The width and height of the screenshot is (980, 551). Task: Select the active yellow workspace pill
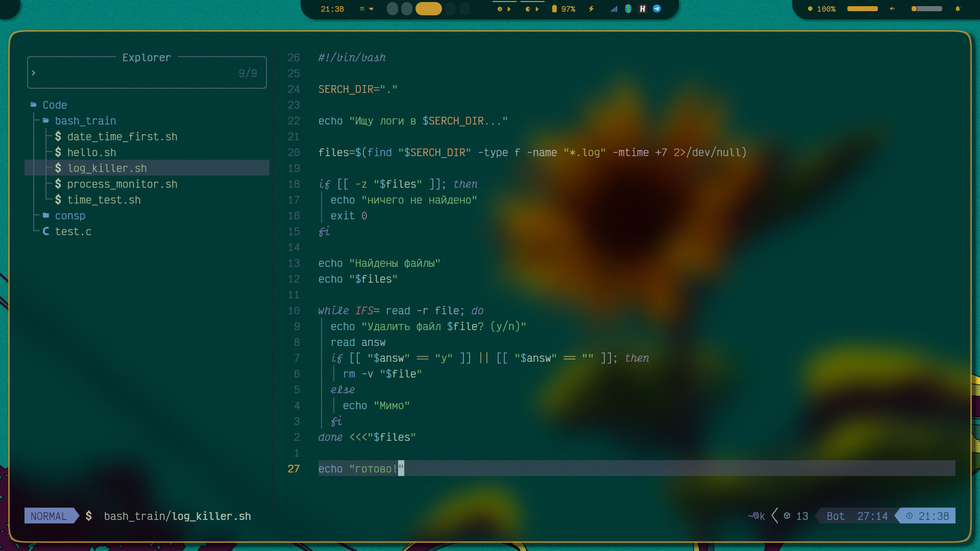pos(429,9)
